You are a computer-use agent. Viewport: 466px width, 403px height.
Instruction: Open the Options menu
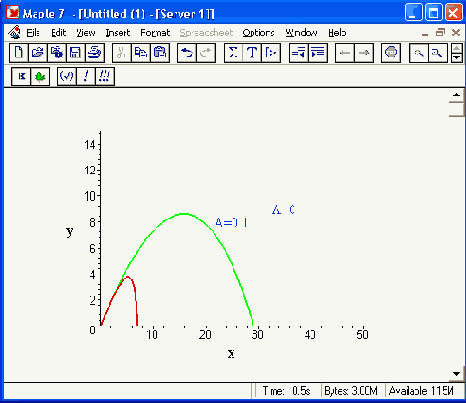click(258, 33)
